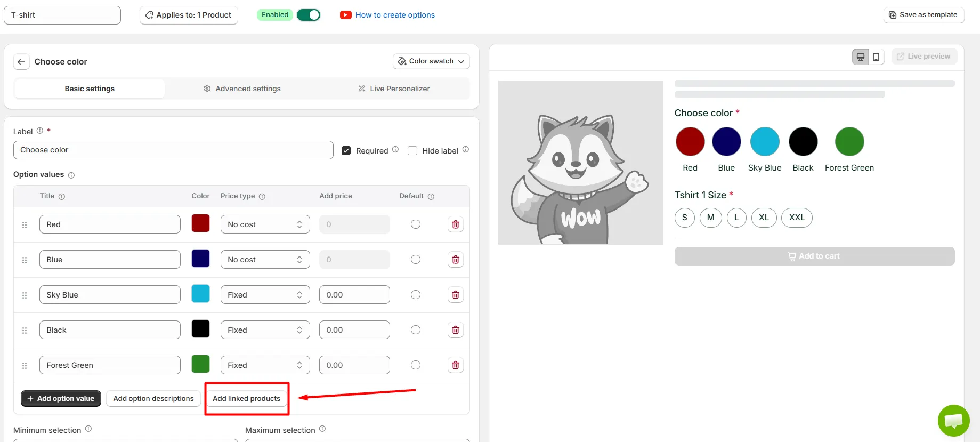Change Sky Blue price type dropdown
The height and width of the screenshot is (442, 980).
click(265, 295)
